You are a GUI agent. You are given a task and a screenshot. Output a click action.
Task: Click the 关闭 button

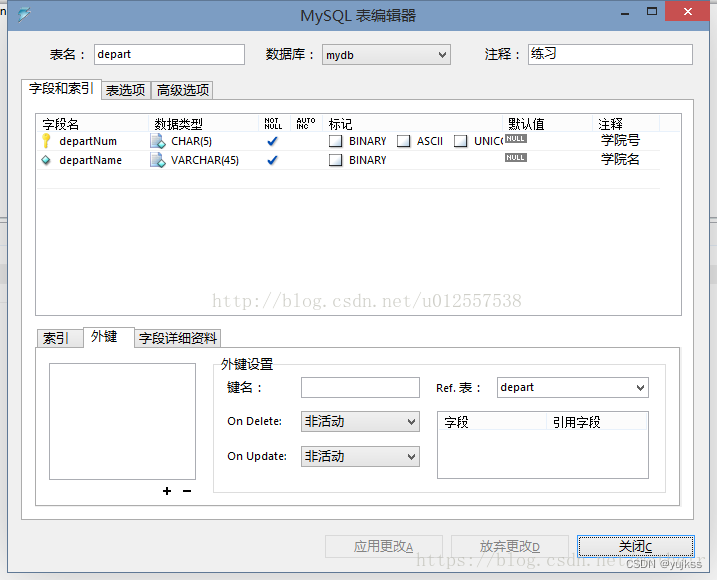click(x=636, y=547)
